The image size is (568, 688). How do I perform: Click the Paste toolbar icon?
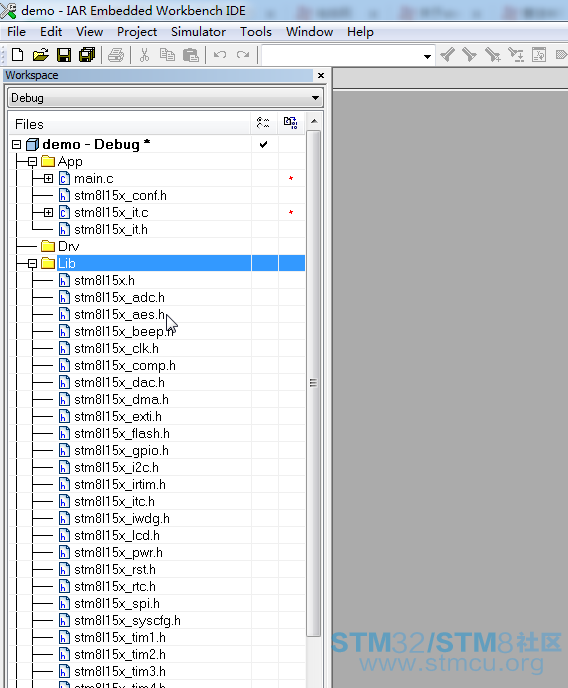[191, 55]
